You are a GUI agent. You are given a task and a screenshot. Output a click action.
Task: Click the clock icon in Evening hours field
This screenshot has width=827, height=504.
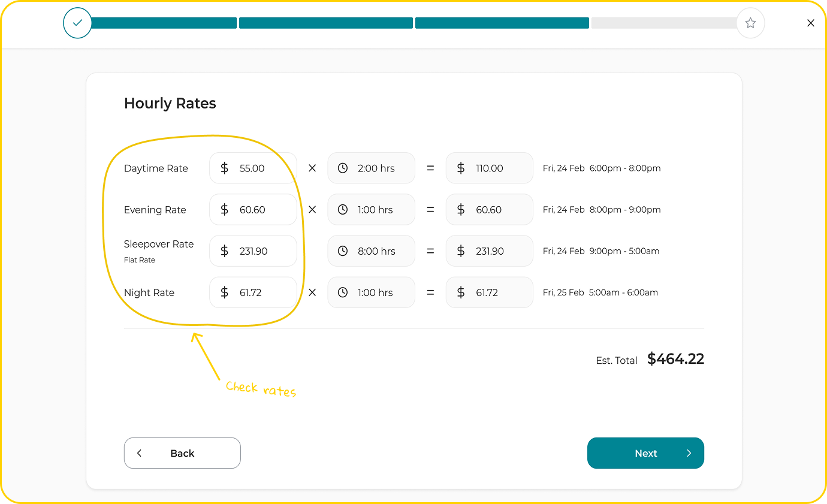click(x=343, y=210)
